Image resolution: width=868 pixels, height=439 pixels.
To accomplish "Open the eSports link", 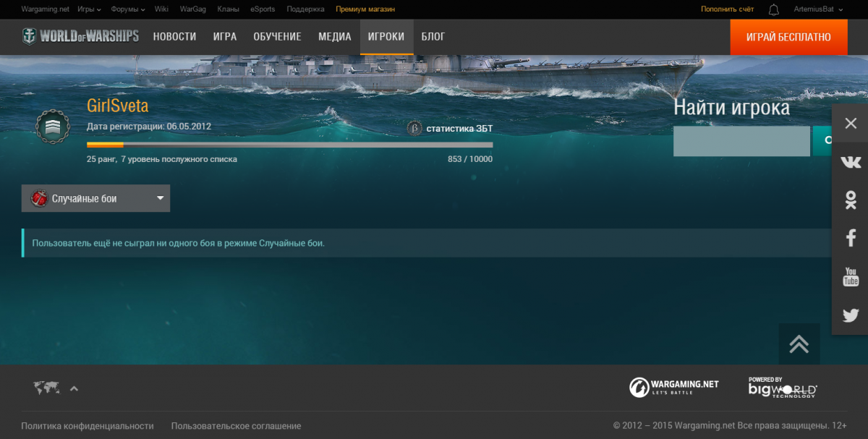I will coord(263,9).
